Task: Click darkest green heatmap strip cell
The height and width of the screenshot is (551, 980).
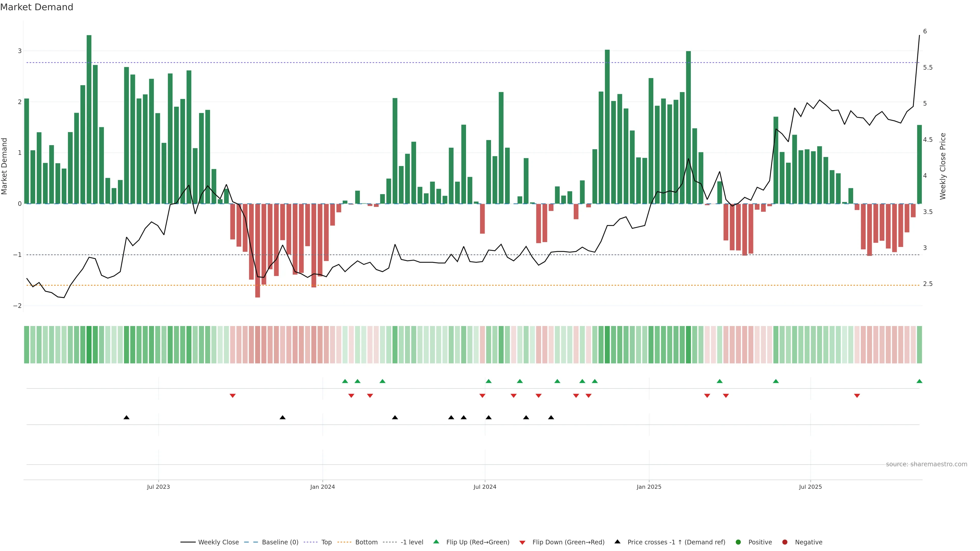Action: (89, 345)
